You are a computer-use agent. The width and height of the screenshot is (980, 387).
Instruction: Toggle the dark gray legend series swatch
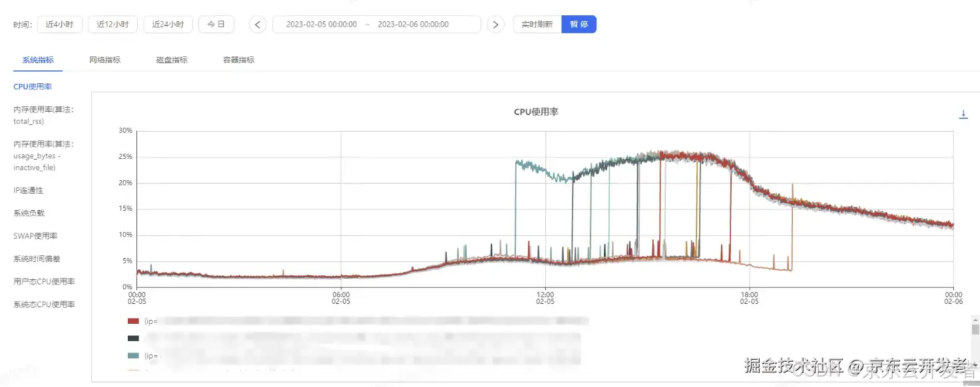(x=133, y=338)
